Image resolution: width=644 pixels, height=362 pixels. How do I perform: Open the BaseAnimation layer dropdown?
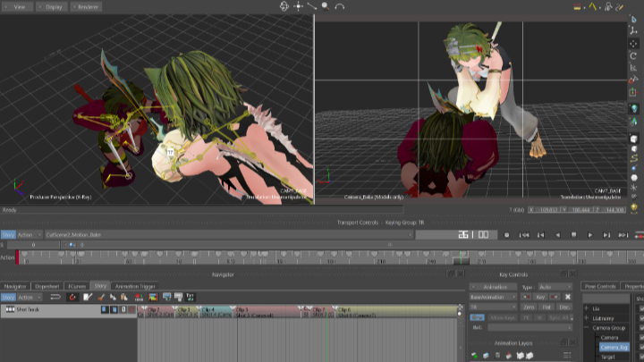pos(493,297)
